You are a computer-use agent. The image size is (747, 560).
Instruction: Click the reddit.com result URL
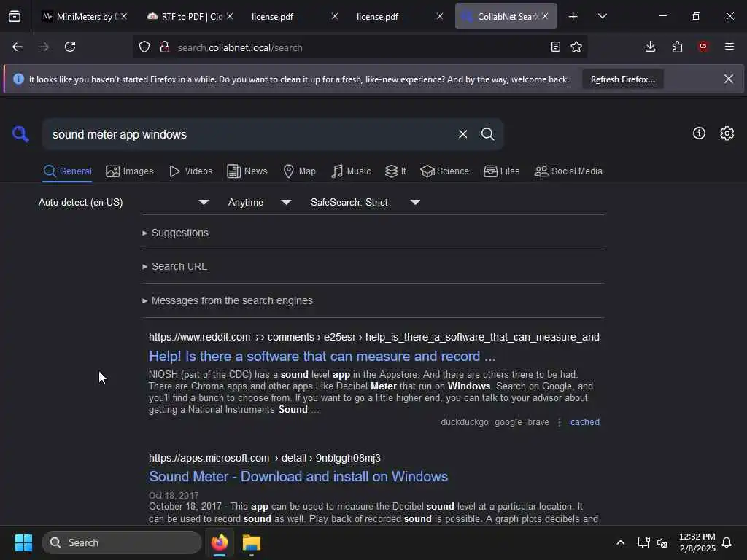coord(374,337)
